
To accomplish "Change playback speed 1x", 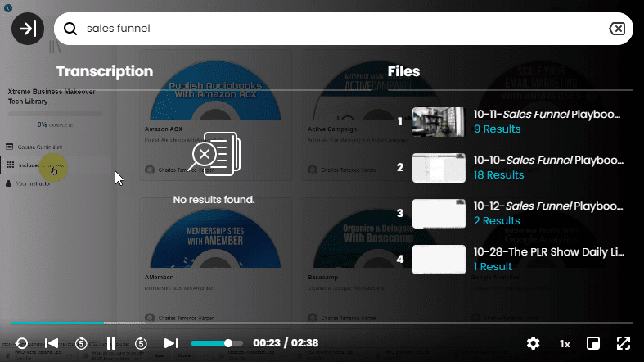I will [565, 344].
